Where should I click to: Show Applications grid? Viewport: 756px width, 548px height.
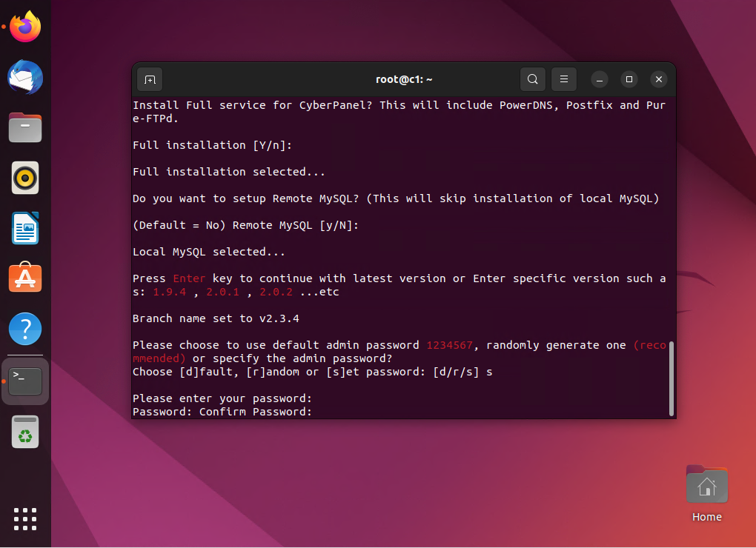(25, 519)
